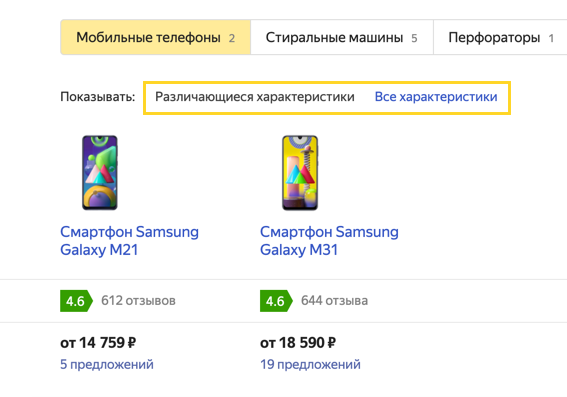Click the price от 14 759 ₽
The width and height of the screenshot is (567, 397).
[98, 343]
